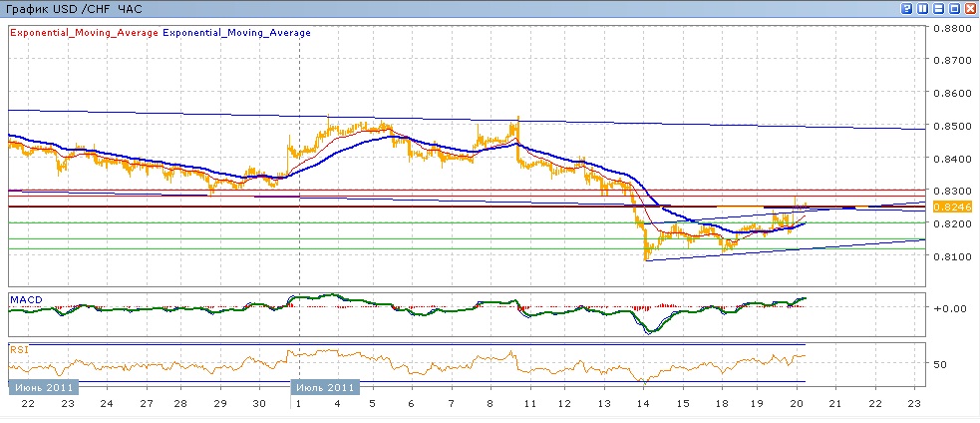Close the USD/CHF chart window
980x423 pixels.
968,7
